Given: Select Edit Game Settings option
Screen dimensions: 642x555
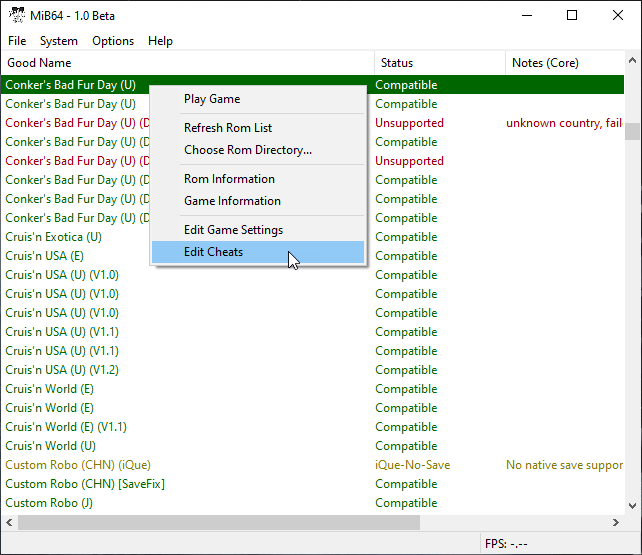Looking at the screenshot, I should pos(233,230).
